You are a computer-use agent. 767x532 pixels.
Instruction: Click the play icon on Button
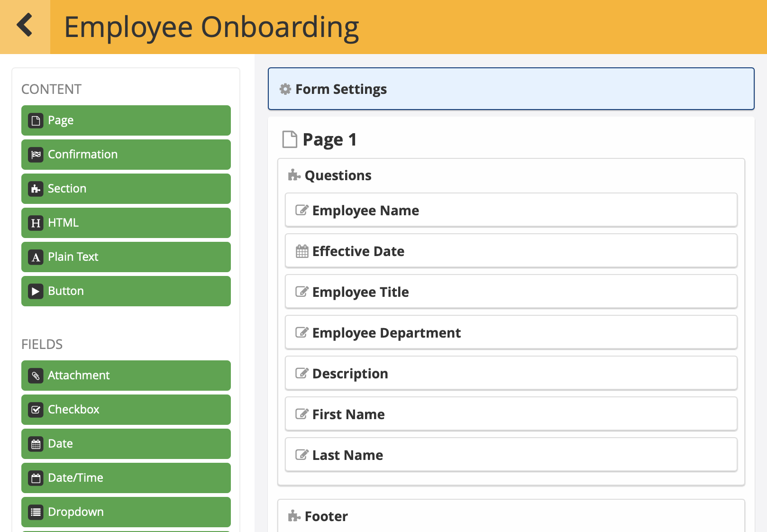click(36, 292)
